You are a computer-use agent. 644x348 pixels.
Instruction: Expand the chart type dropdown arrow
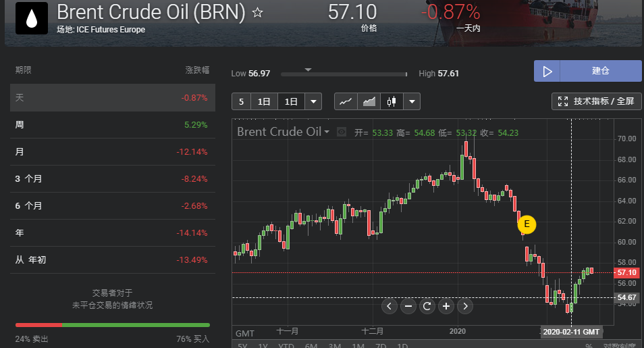[x=412, y=102]
